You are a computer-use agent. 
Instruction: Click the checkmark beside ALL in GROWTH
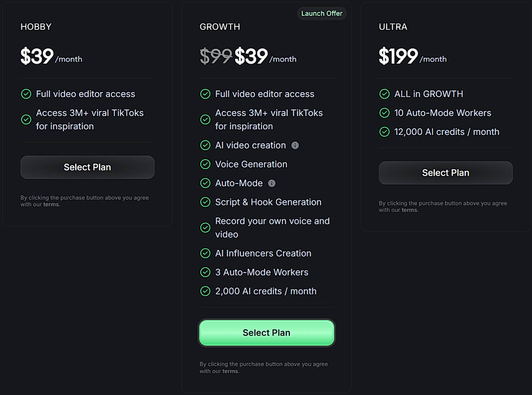tap(384, 94)
